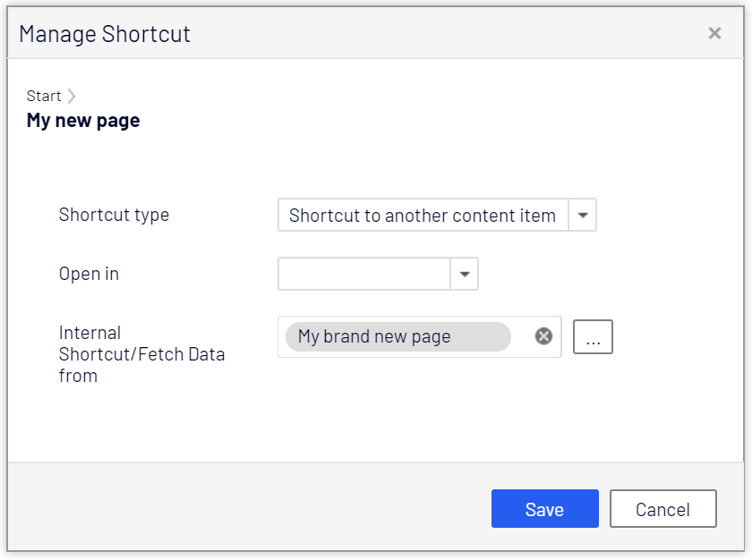Click the 'Open in' label
This screenshot has height=560, width=752.
pyautogui.click(x=89, y=274)
